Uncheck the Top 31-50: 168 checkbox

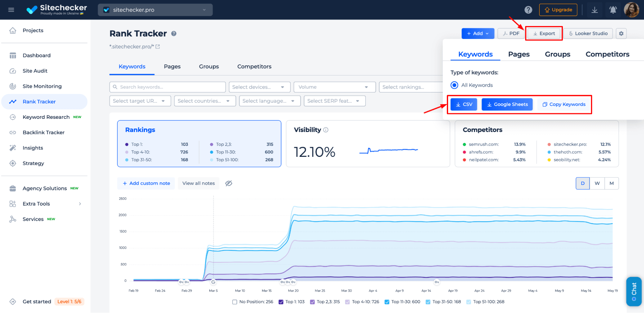point(428,302)
